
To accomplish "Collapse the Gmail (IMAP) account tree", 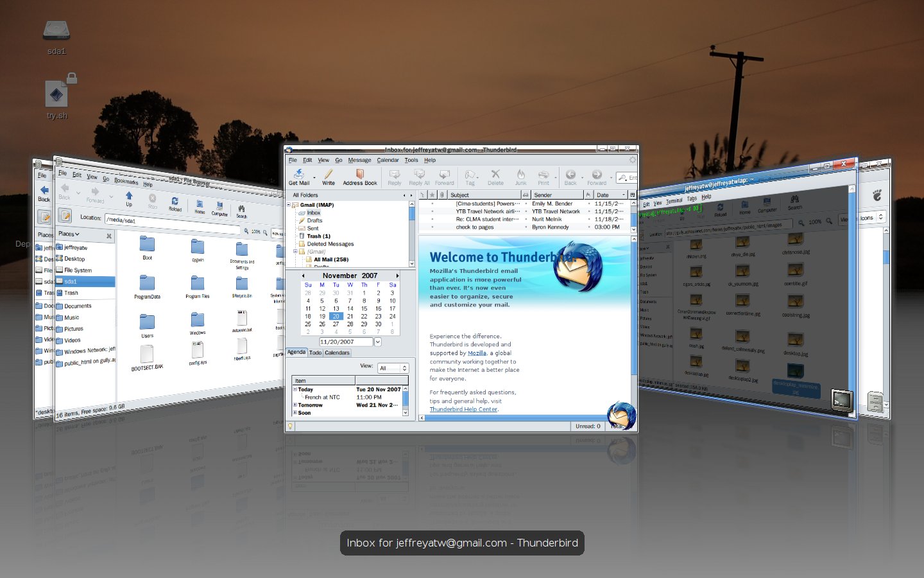I will 289,205.
